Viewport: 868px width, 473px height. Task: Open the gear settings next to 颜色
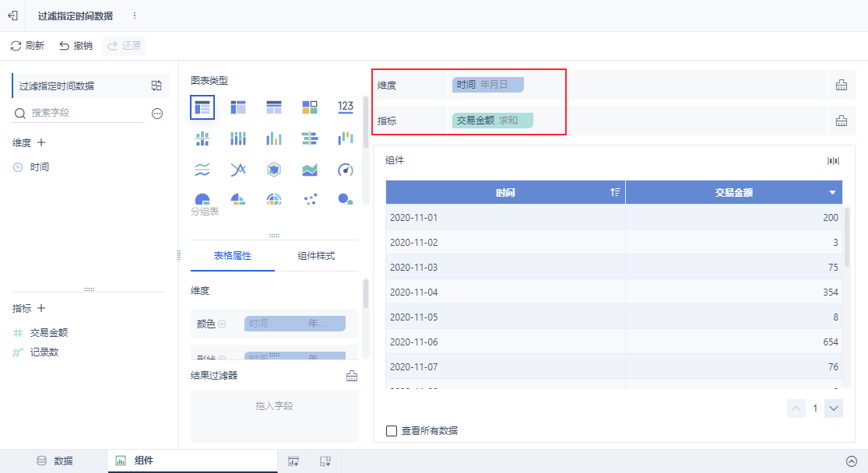(x=222, y=324)
